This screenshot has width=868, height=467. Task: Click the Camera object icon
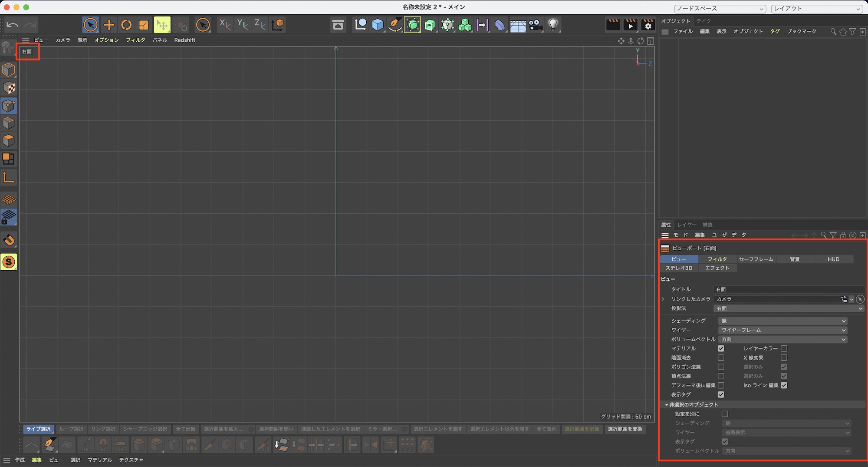pos(536,25)
